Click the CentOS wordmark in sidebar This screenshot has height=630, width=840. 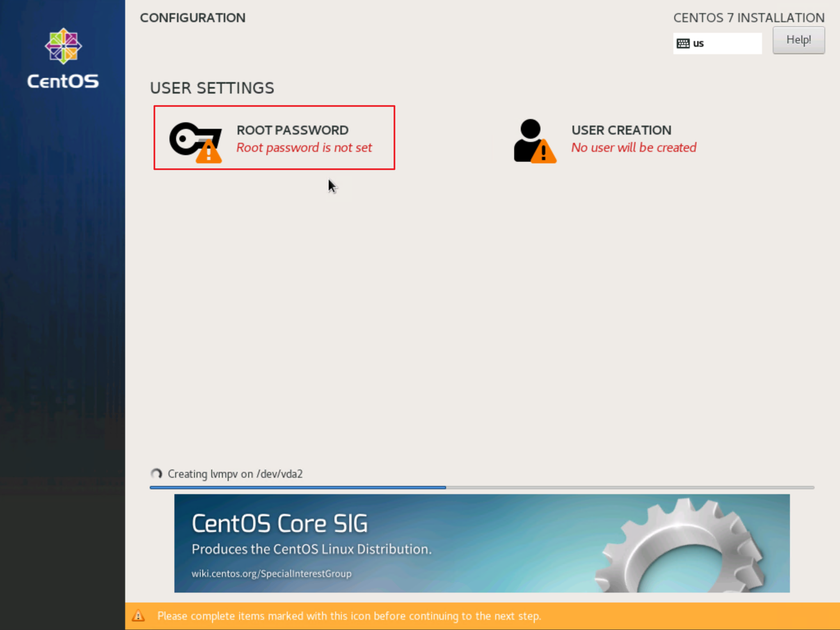pos(63,81)
